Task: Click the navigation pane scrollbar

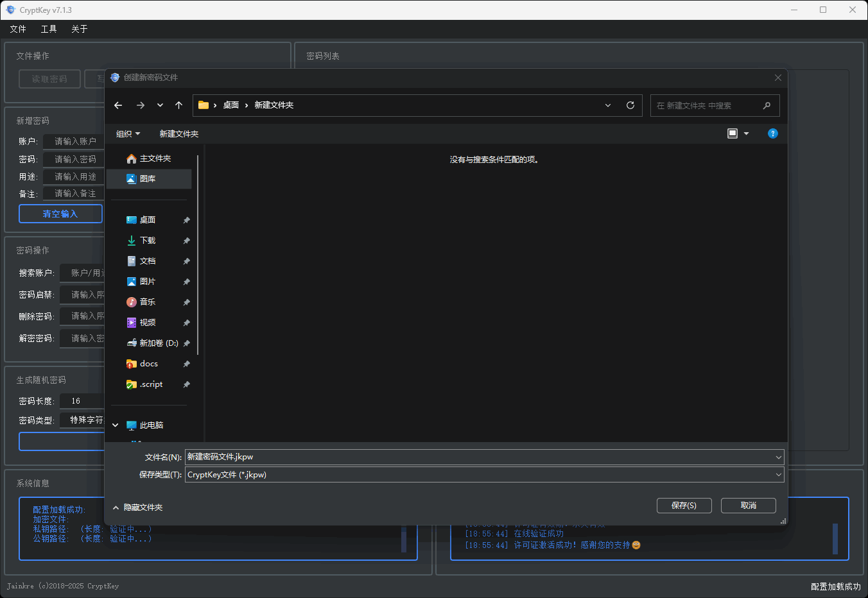Action: [198, 255]
